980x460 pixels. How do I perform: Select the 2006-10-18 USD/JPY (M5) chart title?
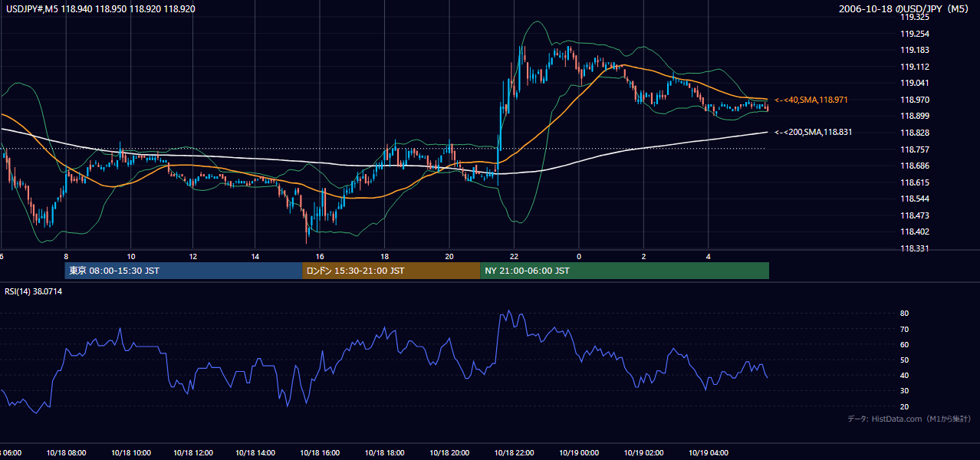point(905,8)
